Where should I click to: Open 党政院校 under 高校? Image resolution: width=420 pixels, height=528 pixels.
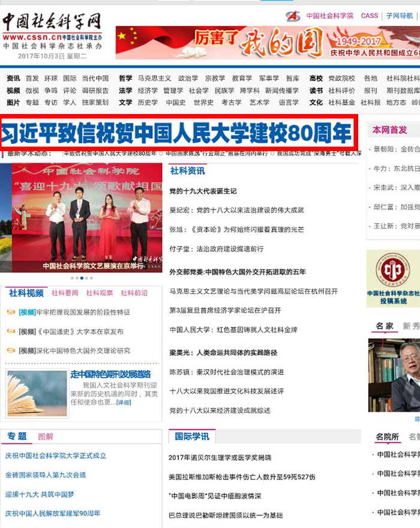[342, 78]
